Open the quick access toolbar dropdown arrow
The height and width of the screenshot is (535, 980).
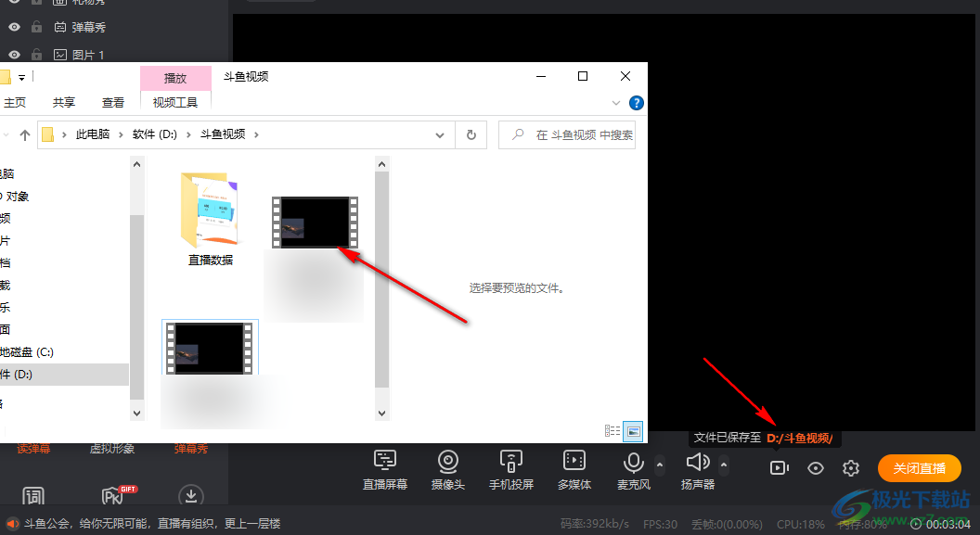(x=22, y=77)
